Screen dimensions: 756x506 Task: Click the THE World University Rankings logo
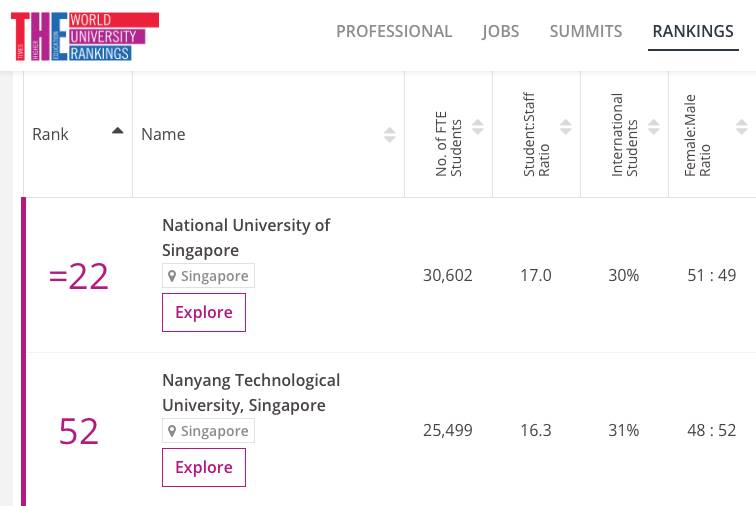pos(84,36)
